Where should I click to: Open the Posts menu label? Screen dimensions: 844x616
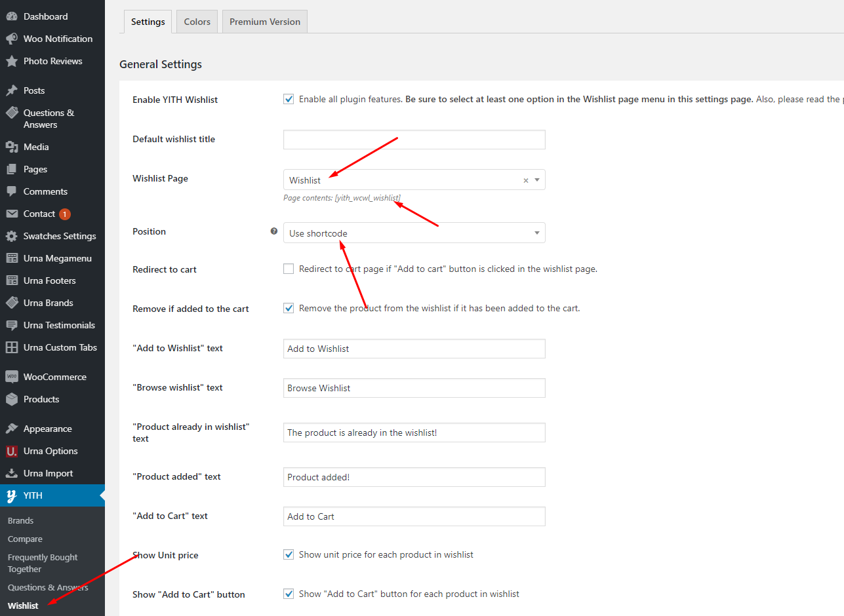coord(34,90)
